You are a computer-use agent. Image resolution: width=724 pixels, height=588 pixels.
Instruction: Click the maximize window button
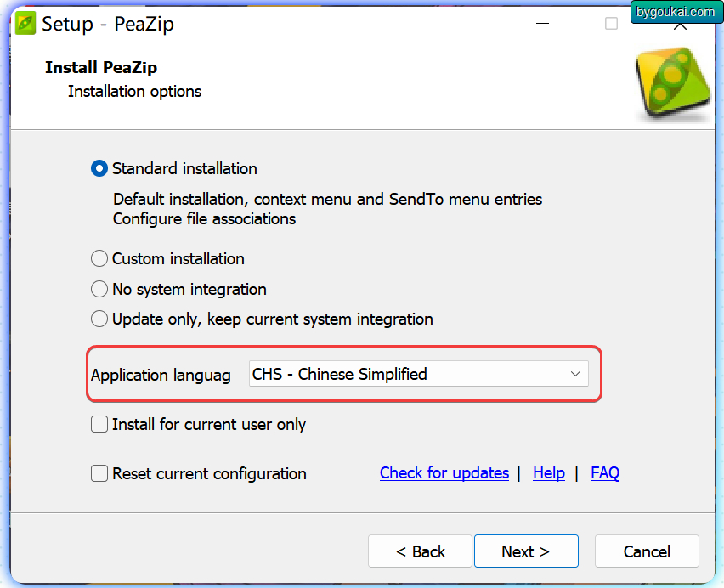(611, 24)
